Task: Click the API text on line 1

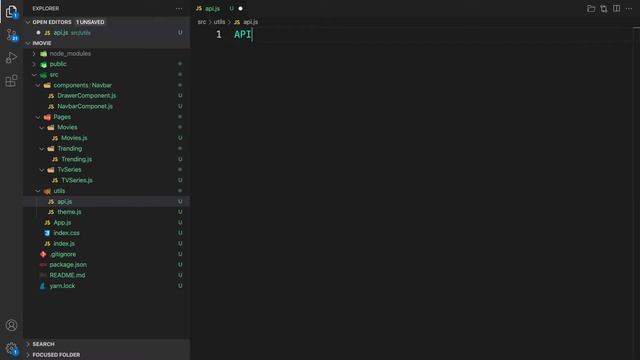Action: coord(242,35)
